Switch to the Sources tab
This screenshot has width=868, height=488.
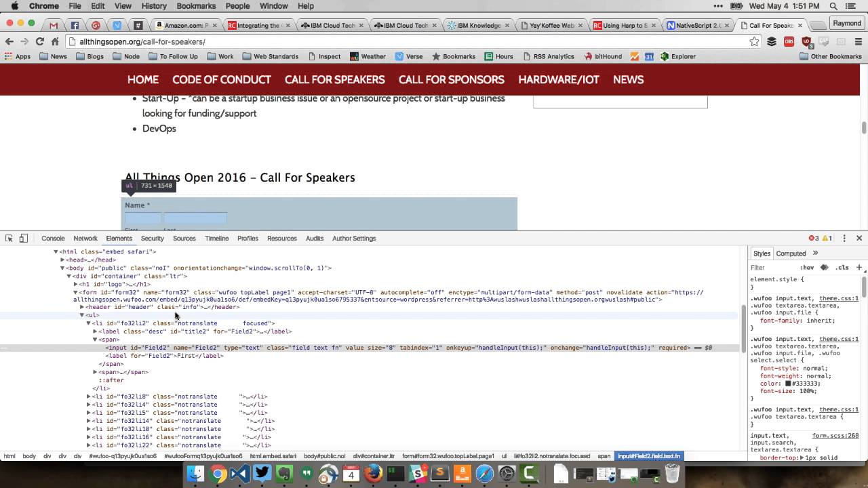(x=184, y=238)
